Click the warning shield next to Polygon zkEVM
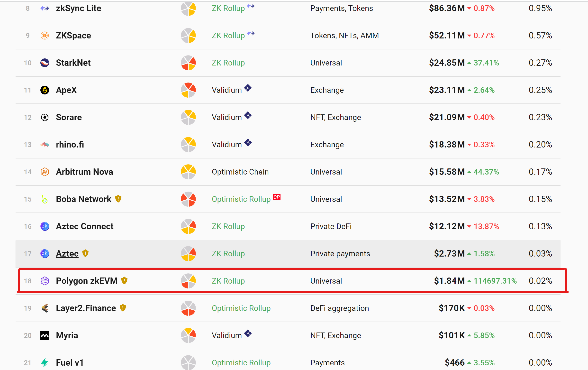 [125, 280]
